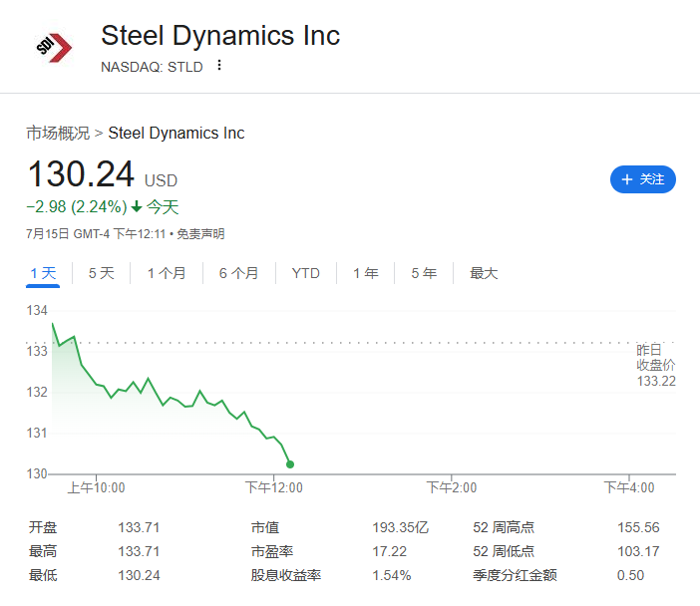Viewport: 700px width, 606px height.
Task: Switch to the 1 个月 tab
Action: click(167, 273)
